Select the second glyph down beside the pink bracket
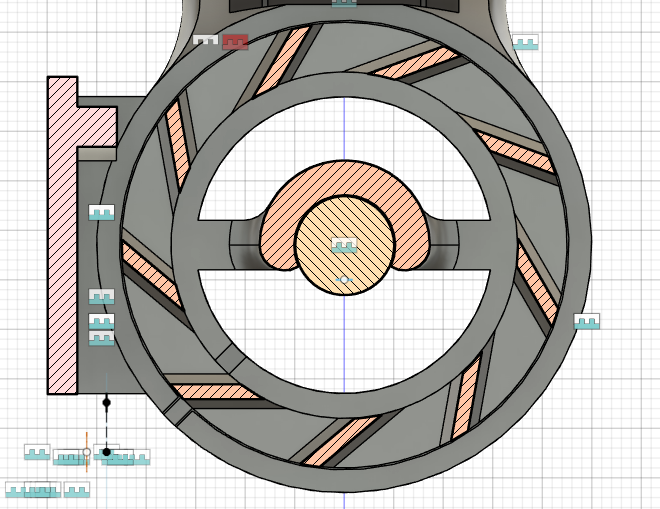Screen dimensions: 660x509 coord(101,296)
